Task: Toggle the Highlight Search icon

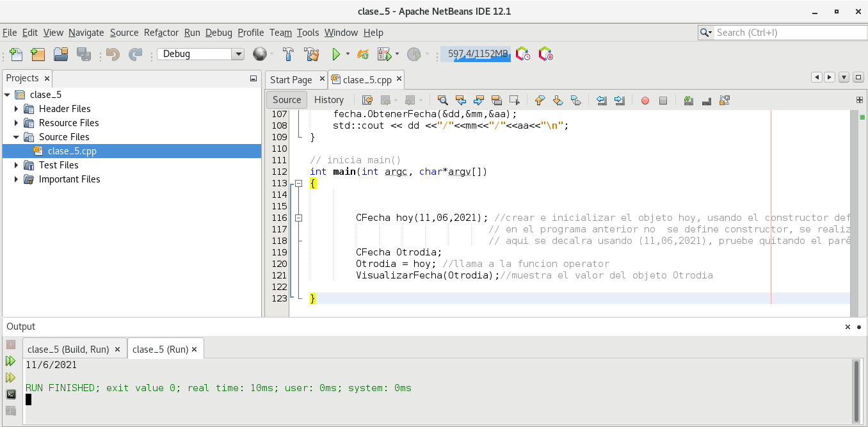Action: [x=496, y=100]
